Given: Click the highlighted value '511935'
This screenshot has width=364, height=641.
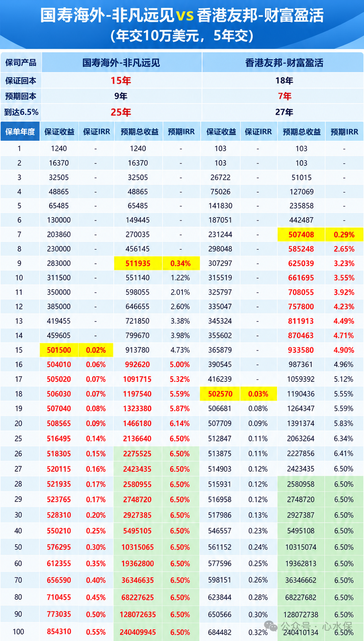Looking at the screenshot, I should [138, 263].
